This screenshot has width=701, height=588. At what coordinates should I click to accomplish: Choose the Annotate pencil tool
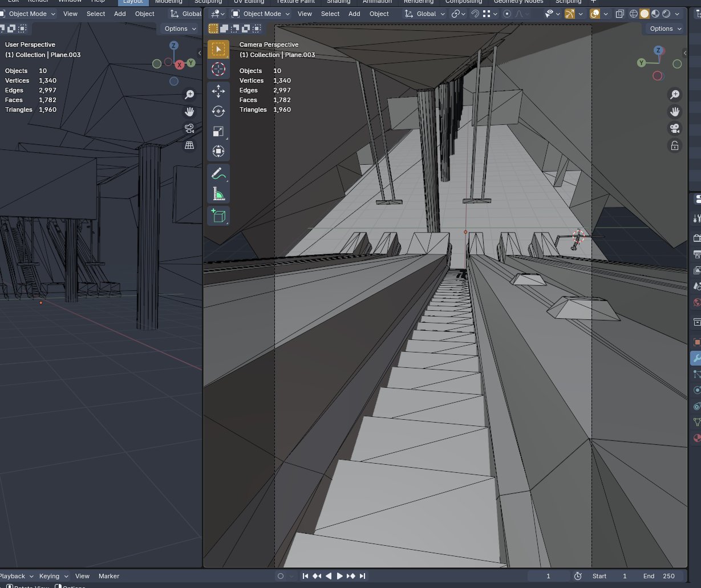218,173
